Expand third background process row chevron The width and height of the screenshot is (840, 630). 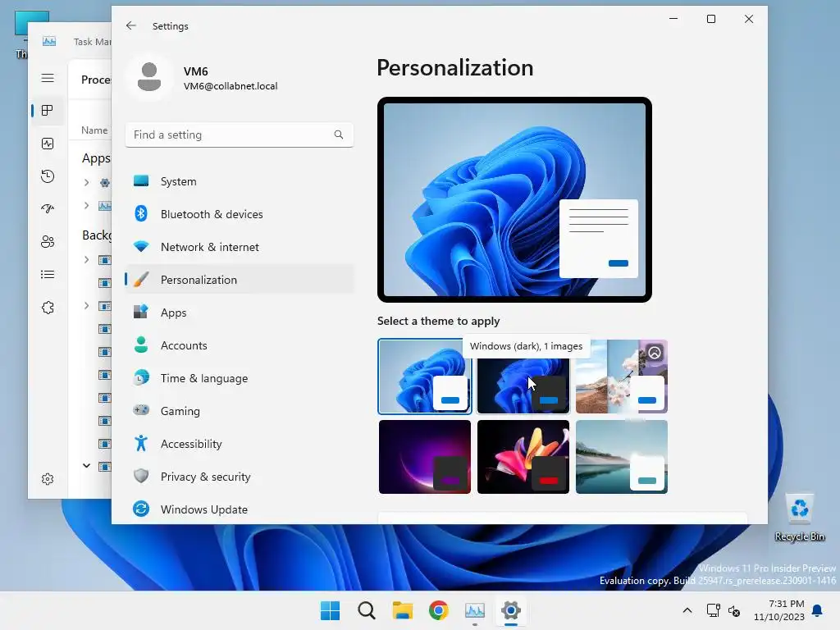(x=86, y=306)
